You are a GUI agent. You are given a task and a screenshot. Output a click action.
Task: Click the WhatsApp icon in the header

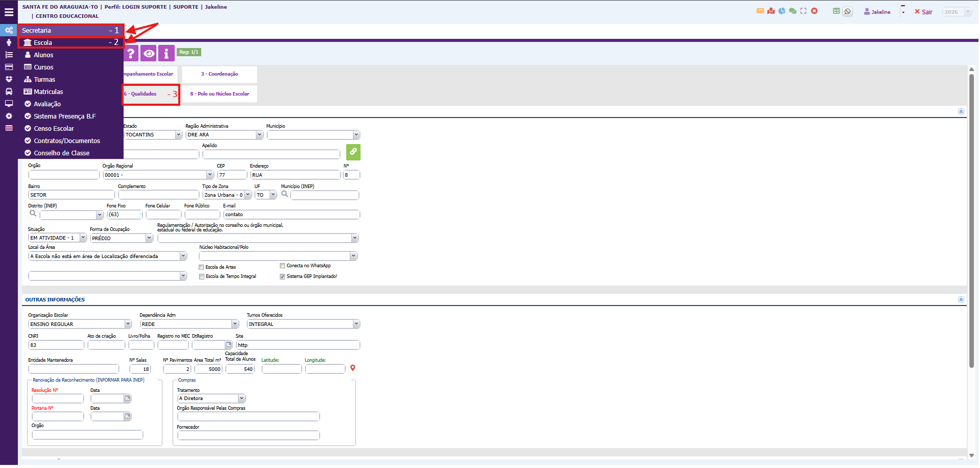point(848,11)
